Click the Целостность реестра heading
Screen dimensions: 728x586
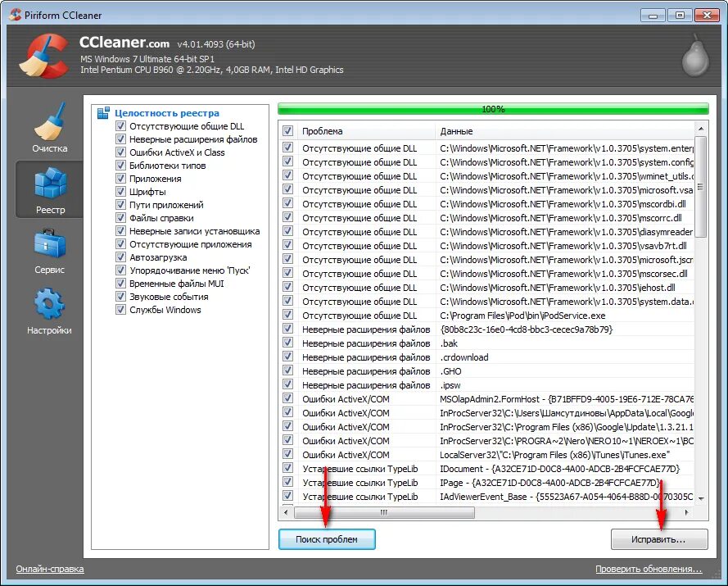click(167, 113)
